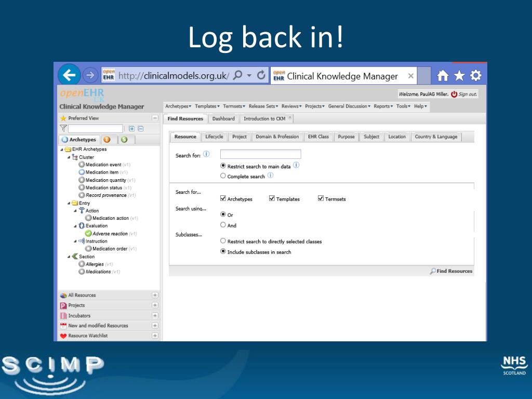Click the Sign out power icon
This screenshot has height=399, width=532.
click(x=454, y=95)
